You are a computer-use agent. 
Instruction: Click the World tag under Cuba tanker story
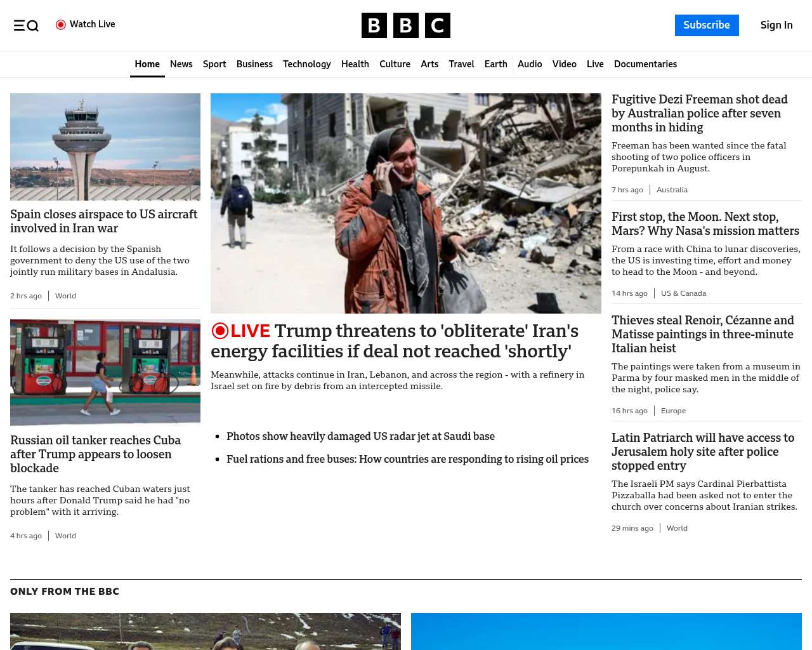(x=65, y=536)
